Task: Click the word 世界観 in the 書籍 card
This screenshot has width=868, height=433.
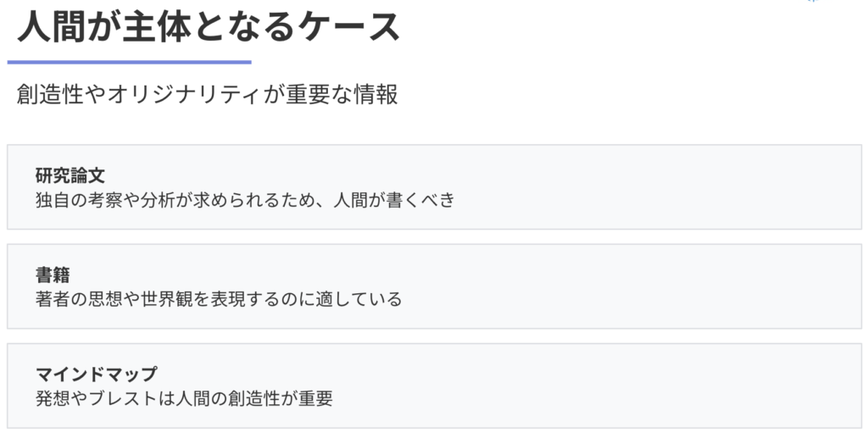Action: pyautogui.click(x=168, y=299)
